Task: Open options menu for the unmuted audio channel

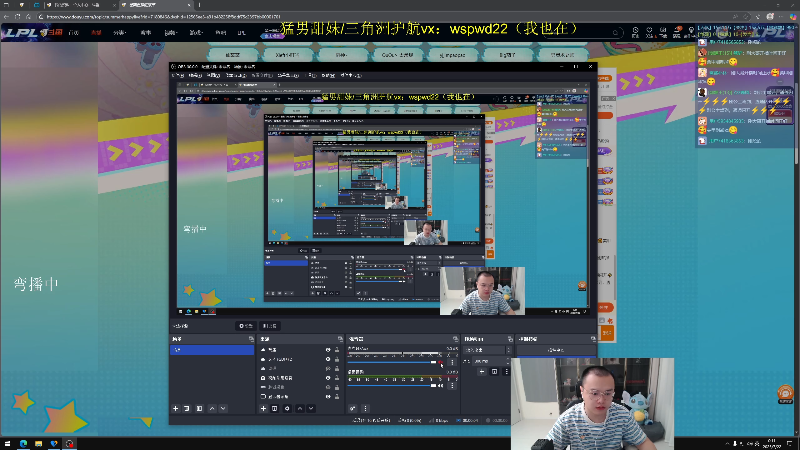Action: coord(452,386)
